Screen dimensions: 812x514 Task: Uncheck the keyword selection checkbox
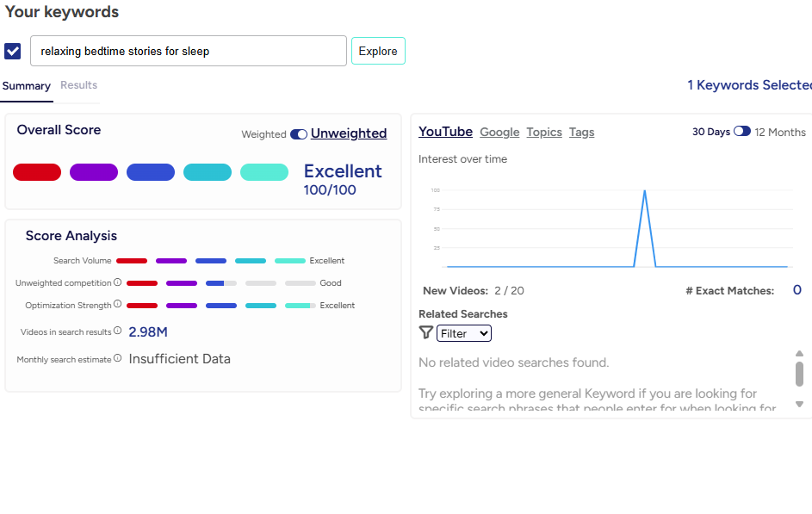click(x=13, y=51)
